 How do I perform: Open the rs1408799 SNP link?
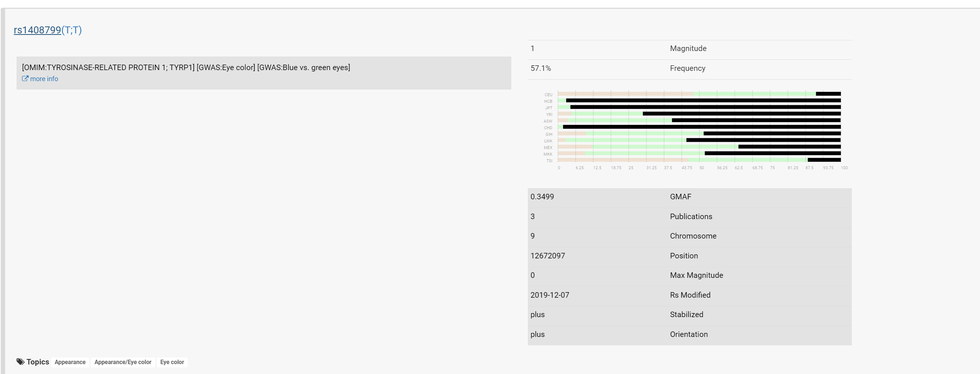[x=37, y=30]
